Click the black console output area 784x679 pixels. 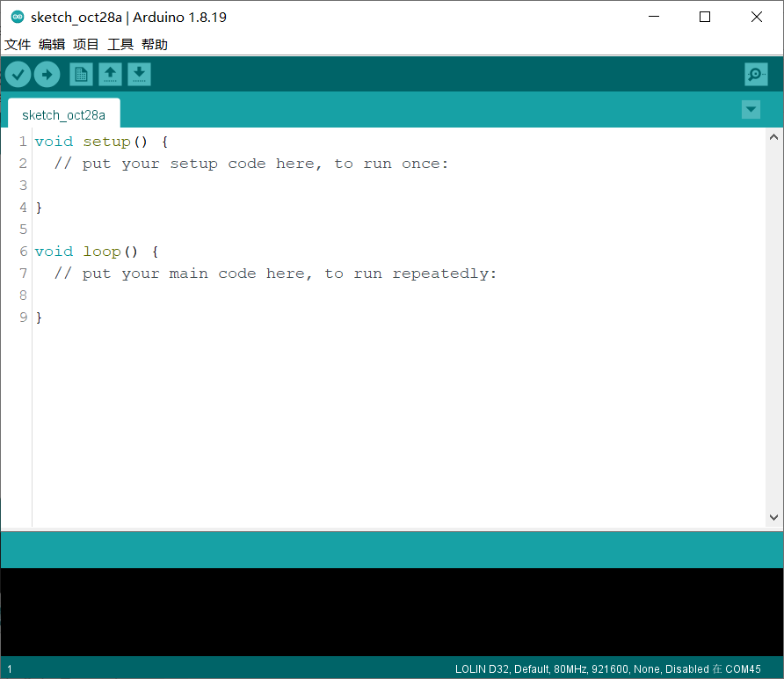coord(392,611)
